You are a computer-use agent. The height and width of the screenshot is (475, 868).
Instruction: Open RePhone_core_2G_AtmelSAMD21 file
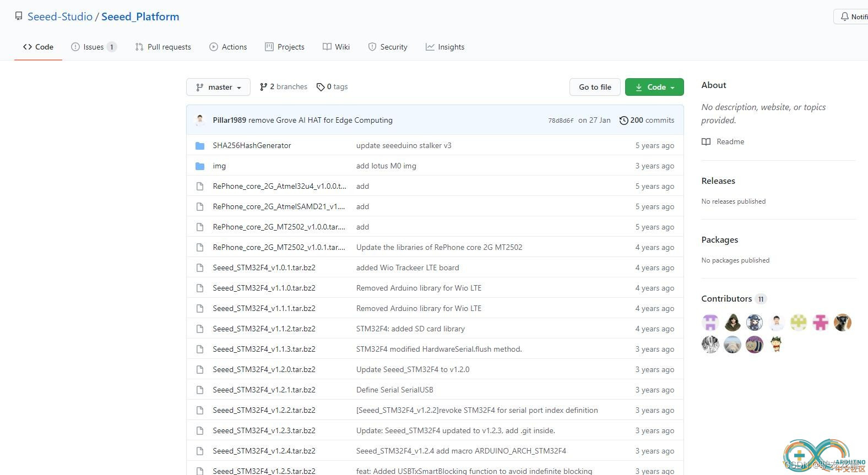pos(279,206)
